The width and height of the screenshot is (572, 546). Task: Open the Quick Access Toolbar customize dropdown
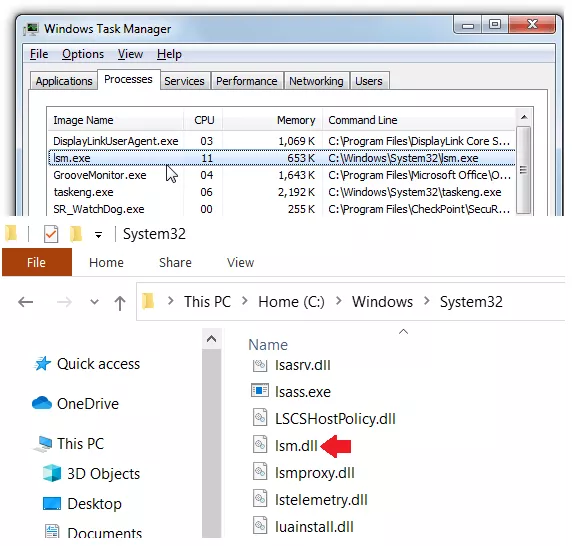98,235
